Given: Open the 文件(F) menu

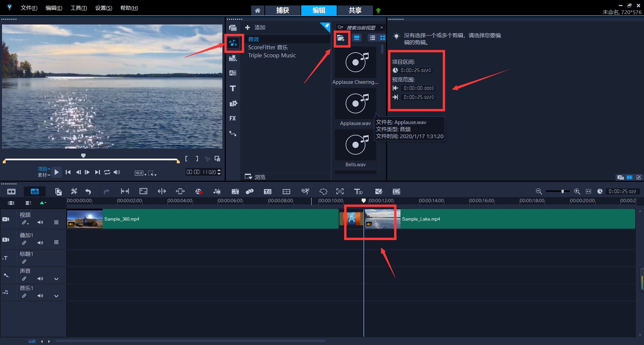Looking at the screenshot, I should 29,8.
